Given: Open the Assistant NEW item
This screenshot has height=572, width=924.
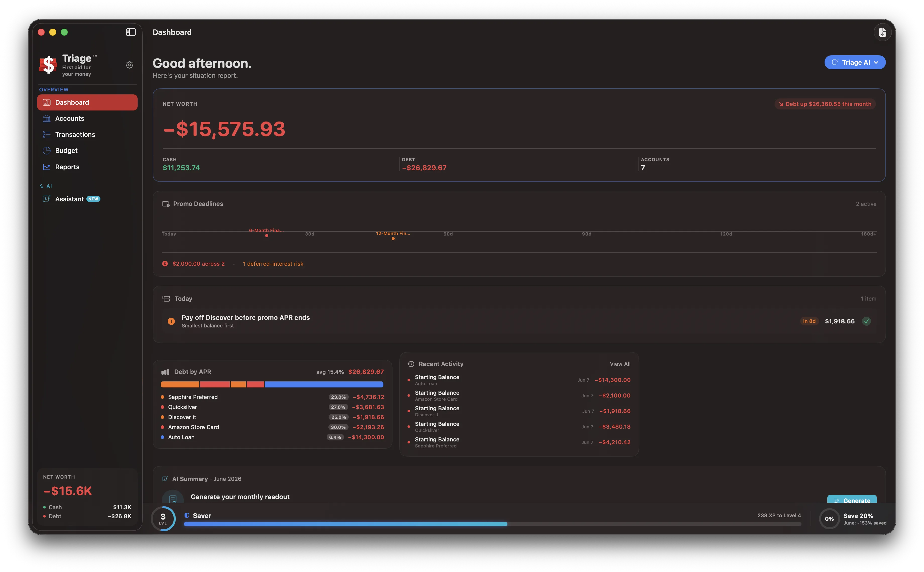Looking at the screenshot, I should [x=87, y=199].
